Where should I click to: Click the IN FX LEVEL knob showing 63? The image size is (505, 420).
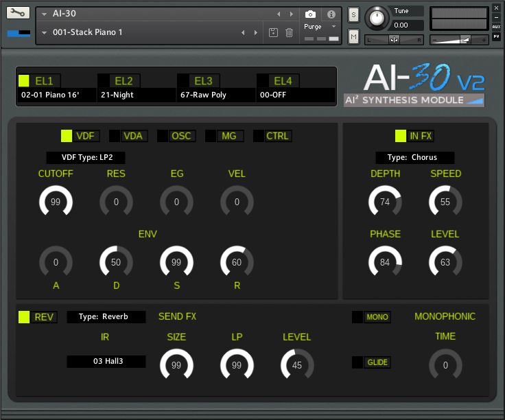[x=445, y=262]
